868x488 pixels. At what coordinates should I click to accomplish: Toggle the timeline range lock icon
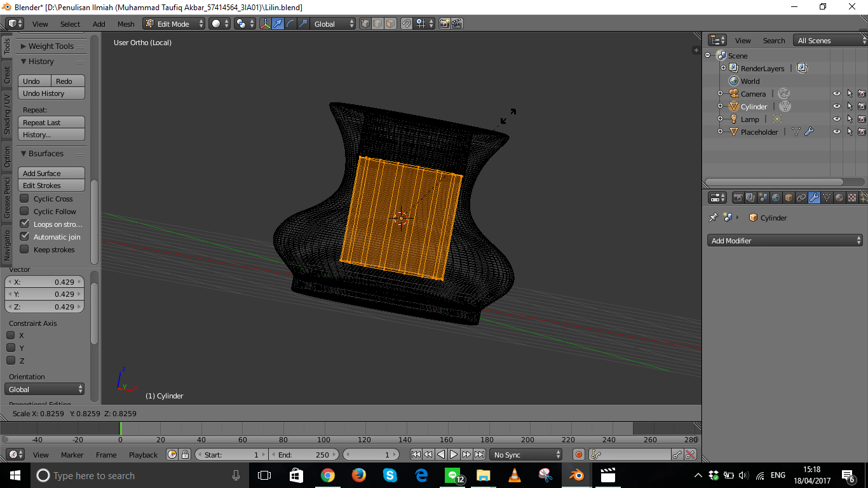pyautogui.click(x=185, y=454)
